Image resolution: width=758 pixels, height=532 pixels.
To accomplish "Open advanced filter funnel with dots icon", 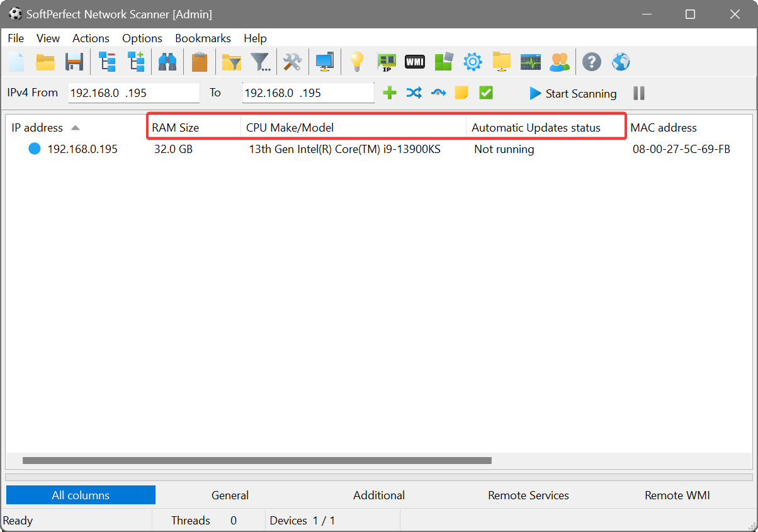I will coord(261,62).
